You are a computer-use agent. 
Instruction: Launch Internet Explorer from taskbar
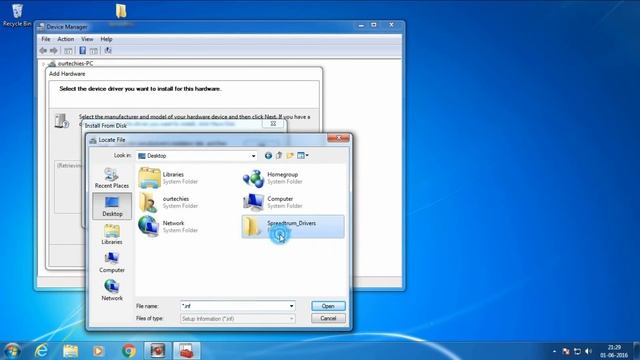41,351
